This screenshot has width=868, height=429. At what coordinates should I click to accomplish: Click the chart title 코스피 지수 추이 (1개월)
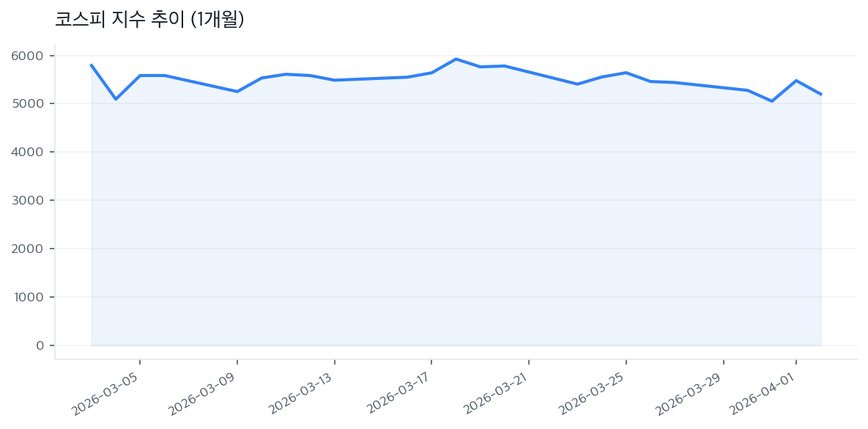pos(149,20)
